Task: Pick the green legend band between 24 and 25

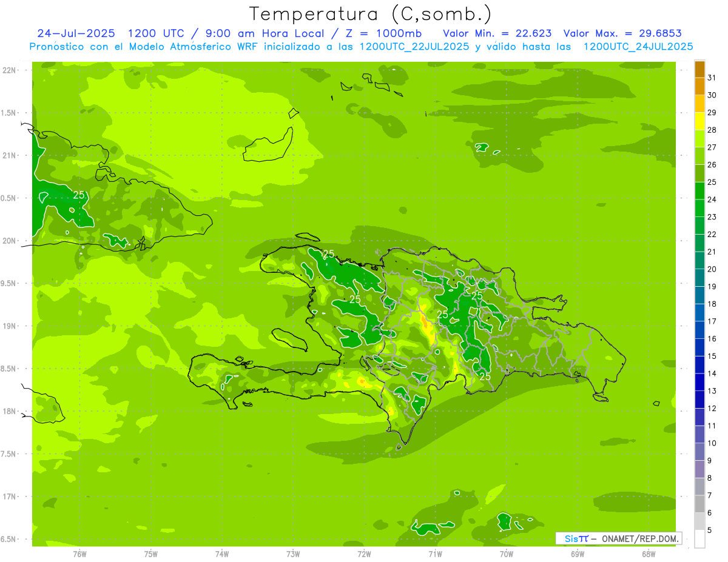Action: 699,191
